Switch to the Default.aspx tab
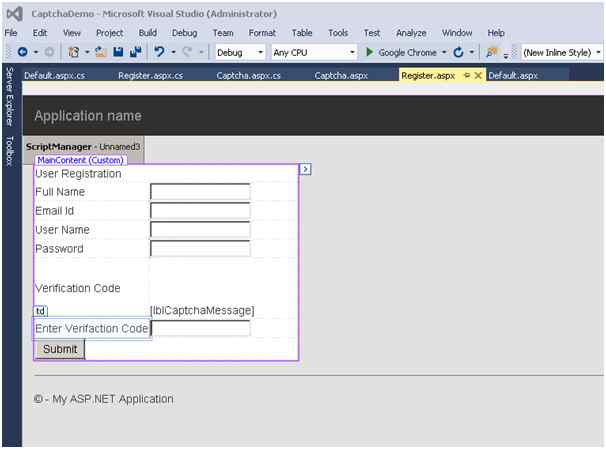 click(x=513, y=75)
